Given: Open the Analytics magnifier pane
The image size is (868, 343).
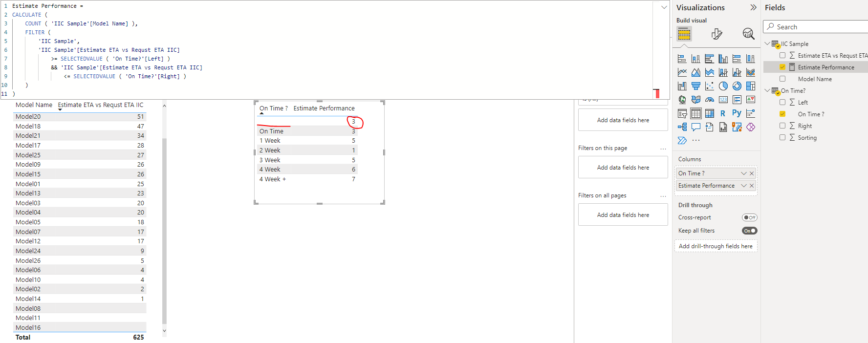Looking at the screenshot, I should pos(748,34).
